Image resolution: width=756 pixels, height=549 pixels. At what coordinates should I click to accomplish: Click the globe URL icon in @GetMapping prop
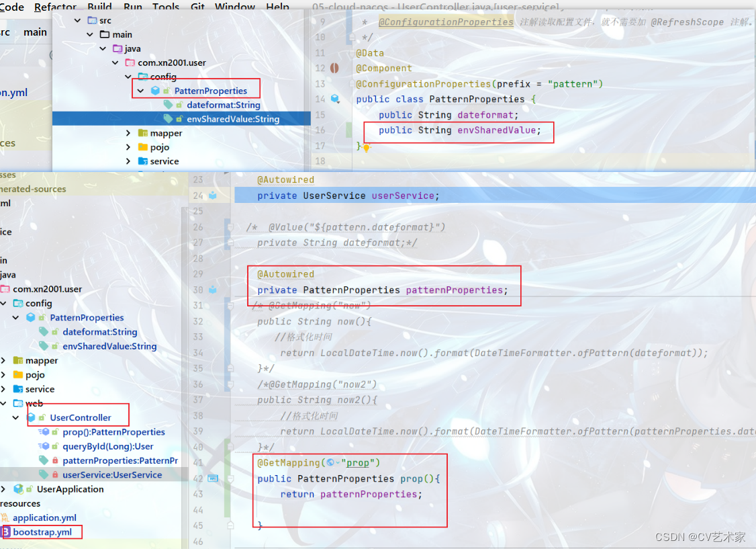tap(330, 462)
